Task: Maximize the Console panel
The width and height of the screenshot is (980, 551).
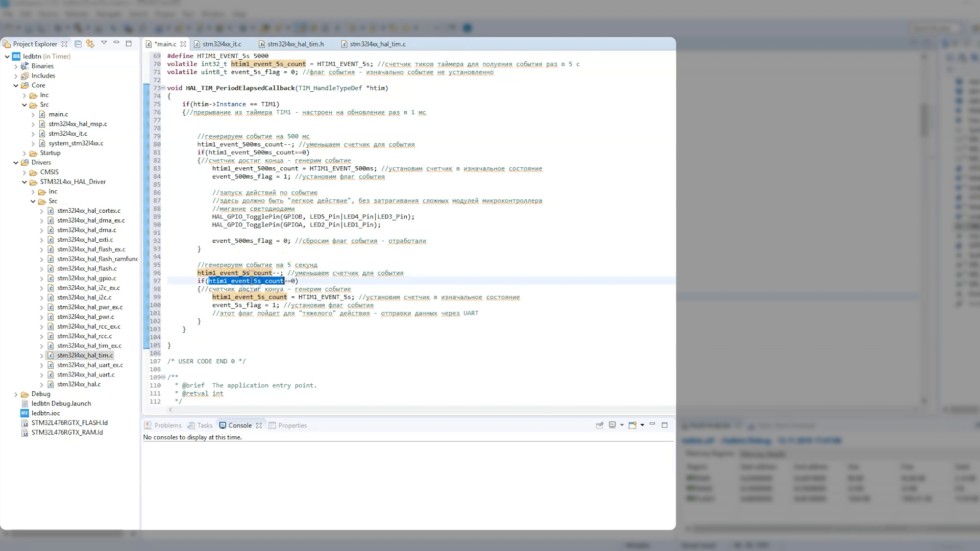Action: click(x=665, y=425)
